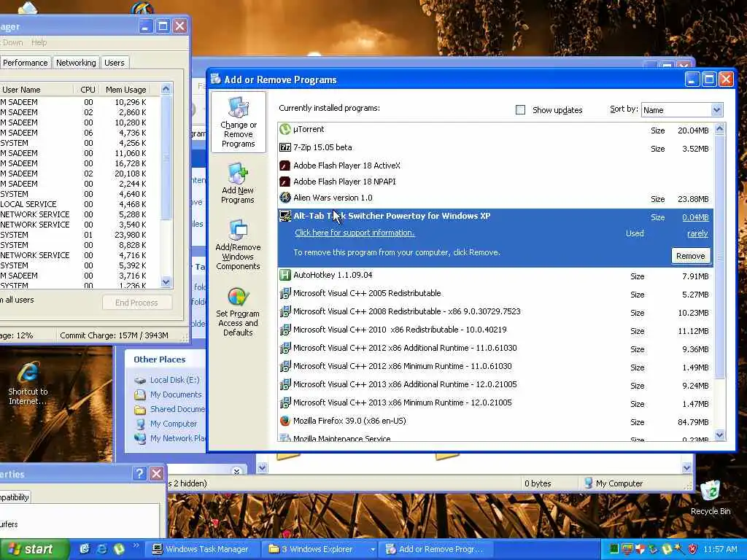
Task: Collapse the explorer panel section chevron
Action: [x=237, y=471]
